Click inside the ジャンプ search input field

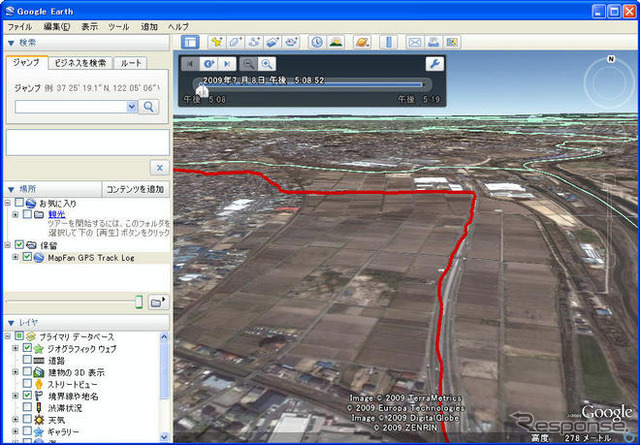pyautogui.click(x=71, y=107)
